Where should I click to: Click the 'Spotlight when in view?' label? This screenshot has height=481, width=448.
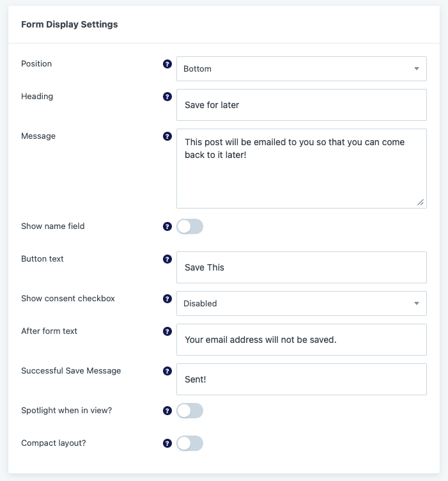(x=66, y=410)
